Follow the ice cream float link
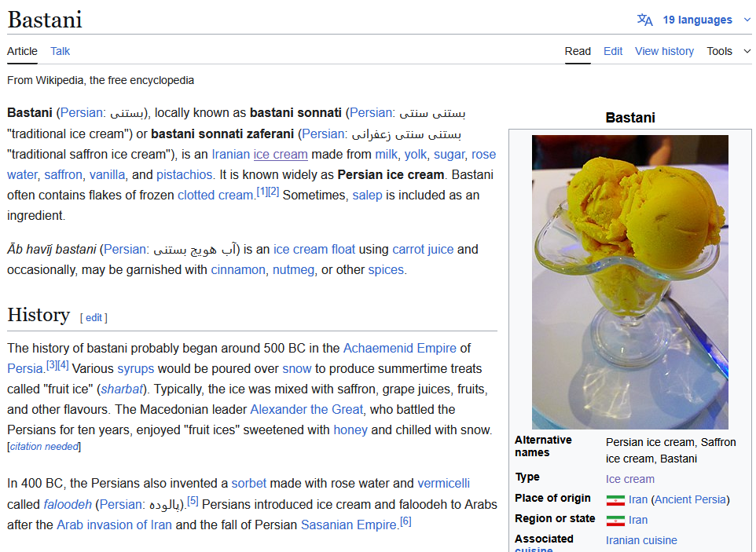Screen dimensions: 756x552 314,249
